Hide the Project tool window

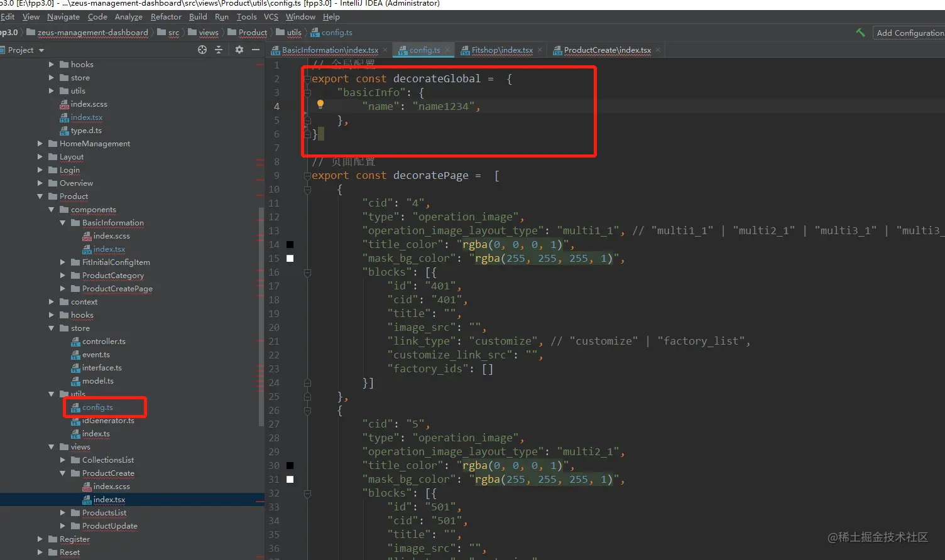255,50
